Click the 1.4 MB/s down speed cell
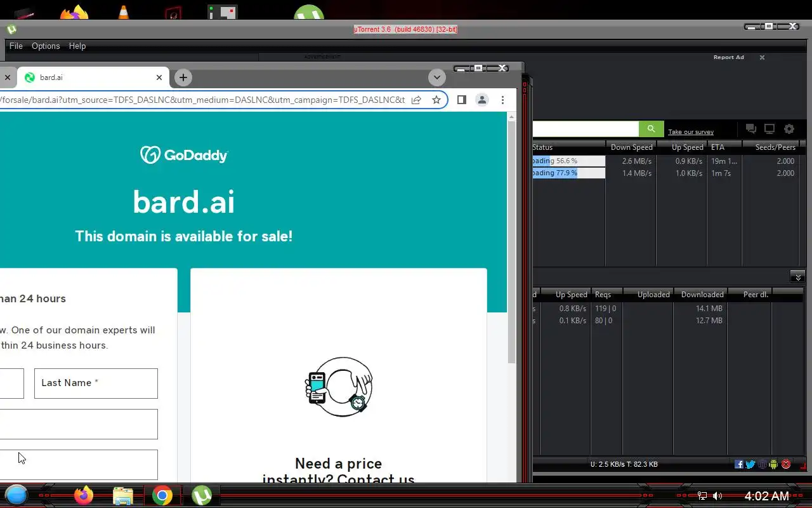Image resolution: width=812 pixels, height=508 pixels. coord(637,173)
